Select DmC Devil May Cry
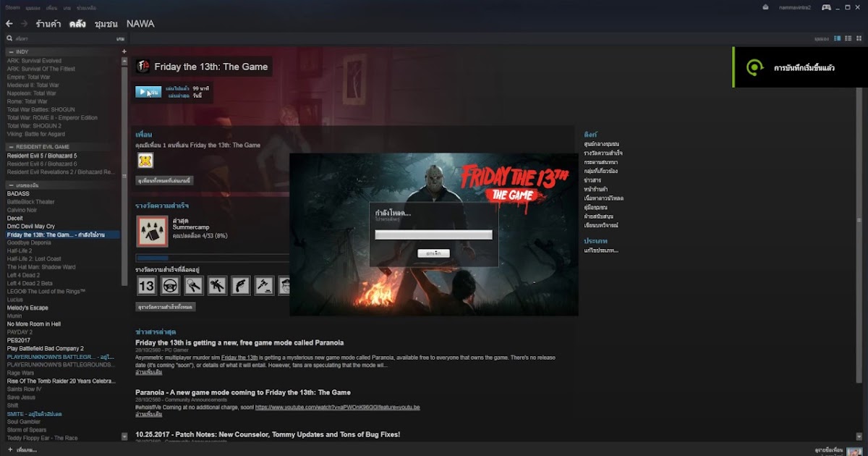The image size is (868, 456). 30,226
